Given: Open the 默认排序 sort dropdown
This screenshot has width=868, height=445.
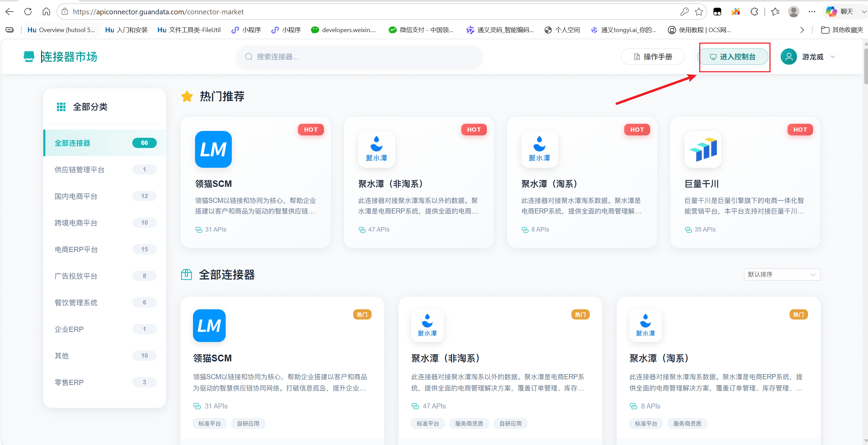Looking at the screenshot, I should (x=782, y=275).
